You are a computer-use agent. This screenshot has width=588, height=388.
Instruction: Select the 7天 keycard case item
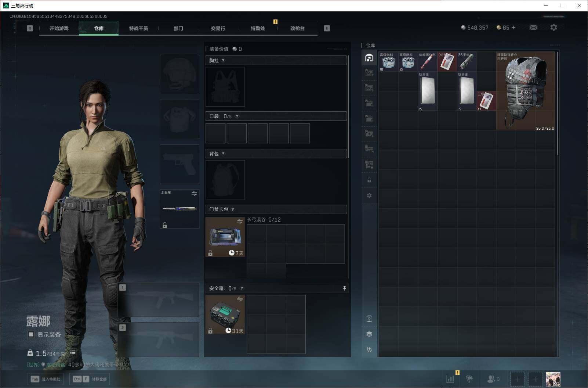[x=225, y=237]
